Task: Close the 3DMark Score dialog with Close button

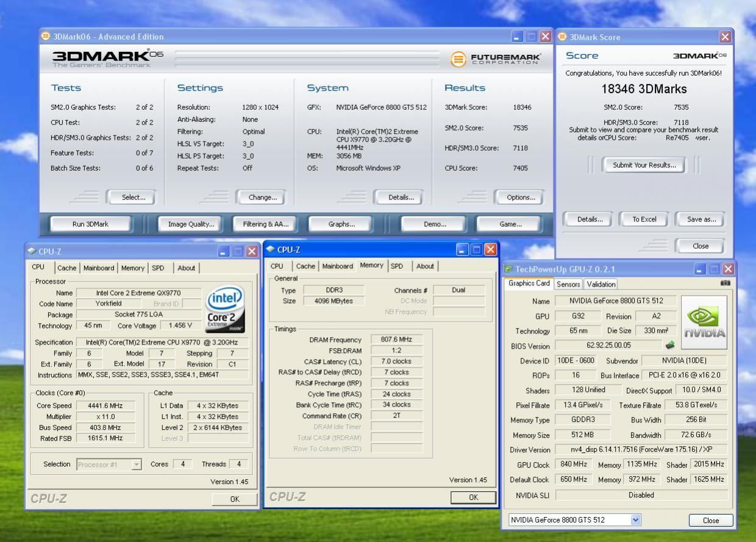Action: coord(701,246)
